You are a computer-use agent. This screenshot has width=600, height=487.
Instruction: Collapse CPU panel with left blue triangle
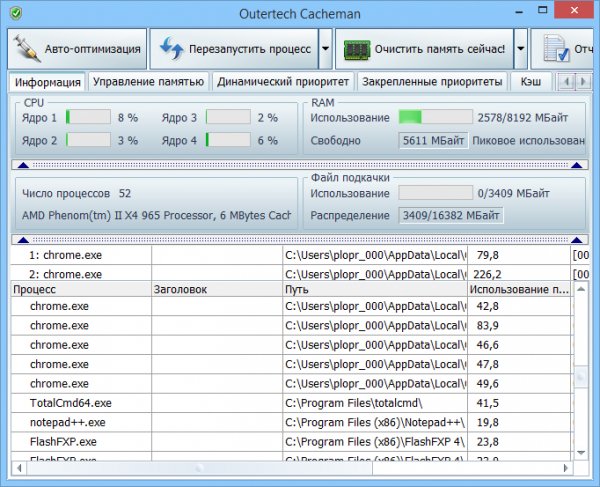click(x=23, y=165)
